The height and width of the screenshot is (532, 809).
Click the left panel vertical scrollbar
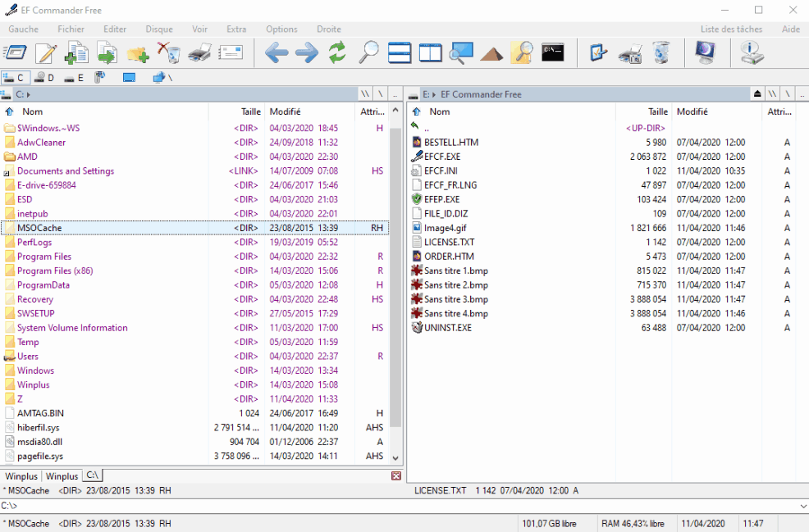[x=395, y=279]
